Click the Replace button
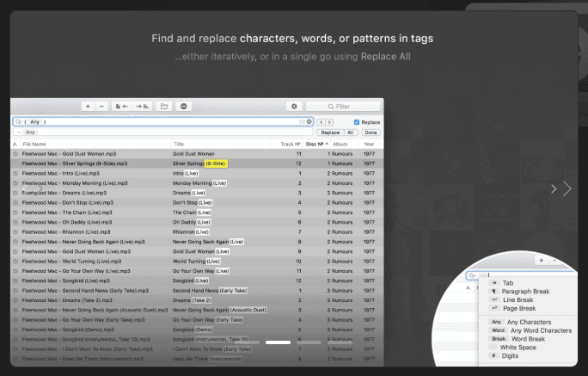Viewport: 588px width, 376px height. pyautogui.click(x=330, y=133)
